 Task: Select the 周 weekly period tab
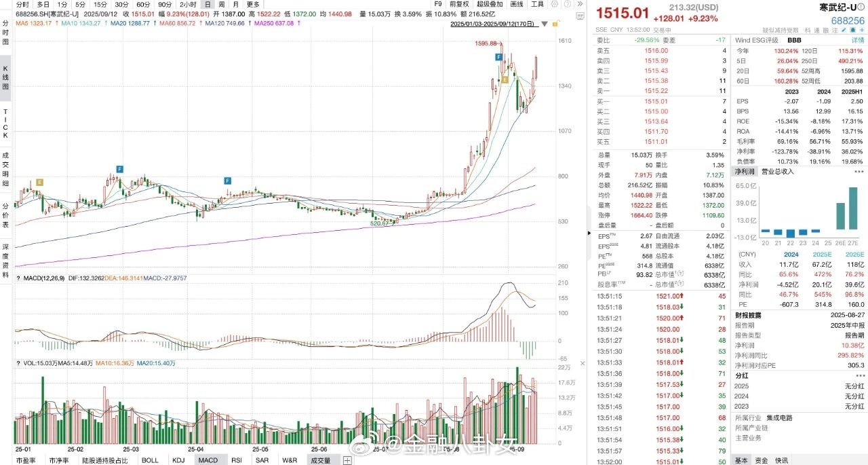coord(222,4)
